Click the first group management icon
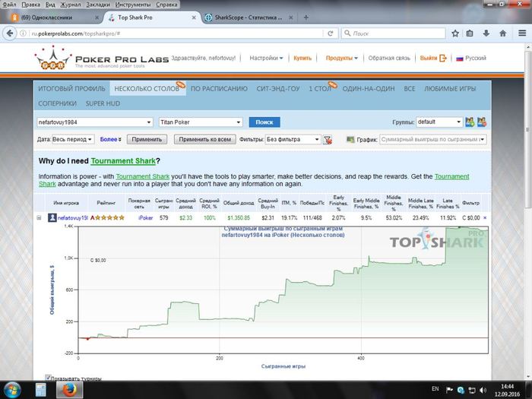This screenshot has width=532, height=399. [470, 122]
